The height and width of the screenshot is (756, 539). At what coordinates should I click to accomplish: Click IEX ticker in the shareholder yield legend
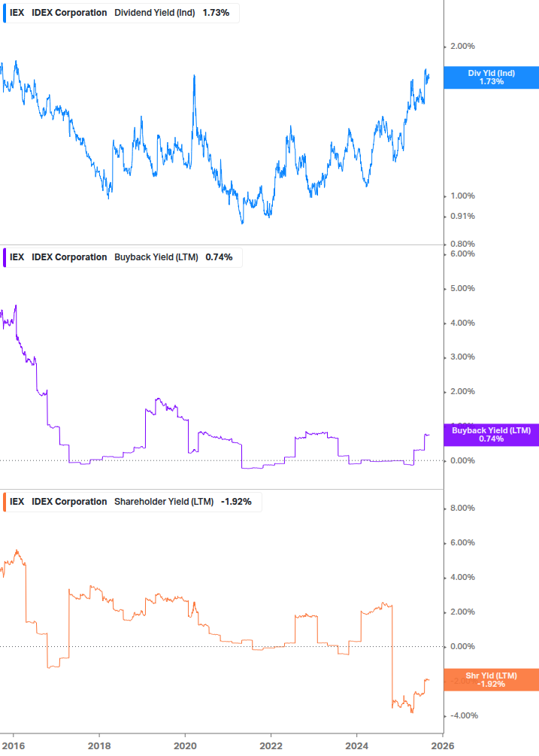click(17, 502)
